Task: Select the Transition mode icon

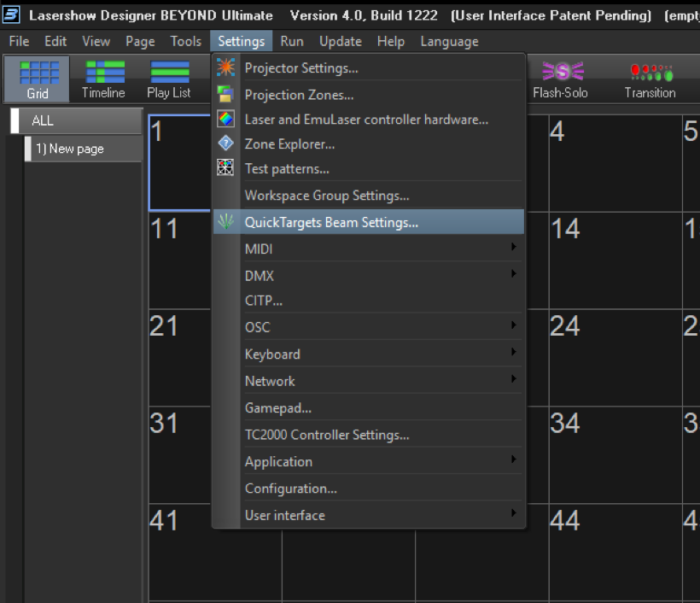Action: pos(650,79)
